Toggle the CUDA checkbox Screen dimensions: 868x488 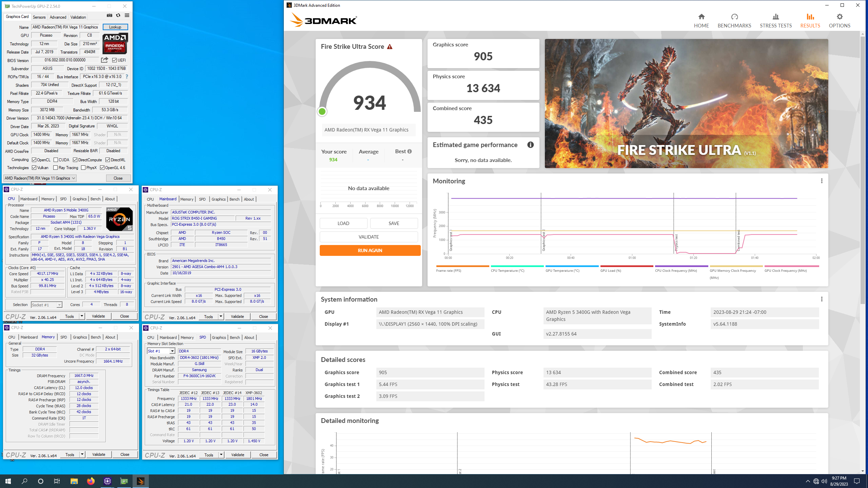tap(56, 160)
